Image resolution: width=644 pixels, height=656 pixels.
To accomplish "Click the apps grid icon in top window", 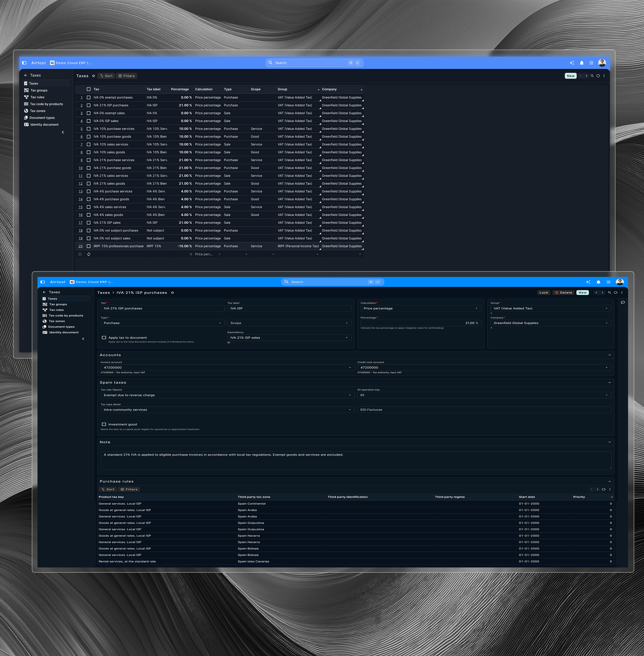I will point(591,63).
